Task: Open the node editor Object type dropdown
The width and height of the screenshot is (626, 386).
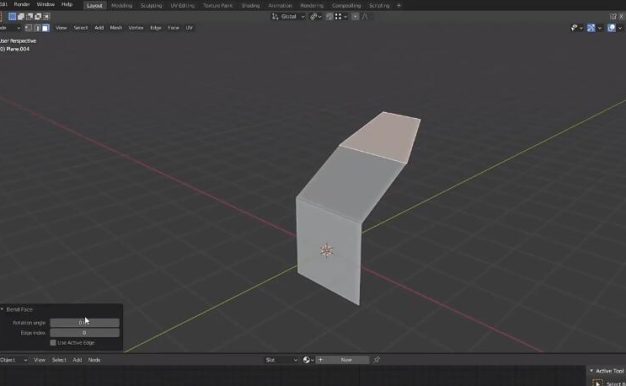Action: [x=14, y=360]
